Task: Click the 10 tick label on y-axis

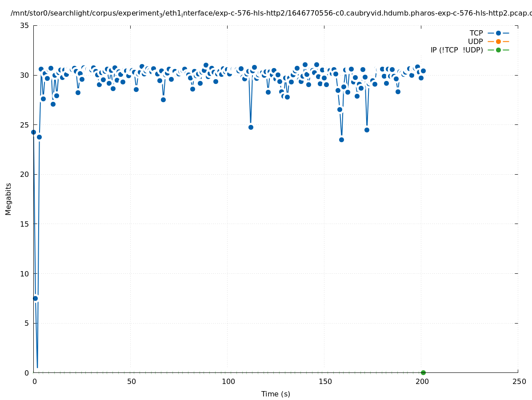Action: click(25, 273)
